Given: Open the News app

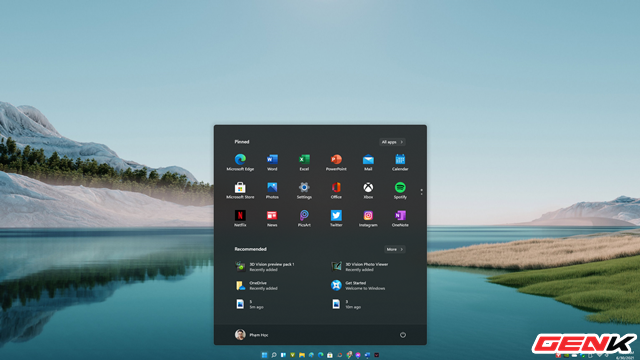Looking at the screenshot, I should (x=272, y=218).
